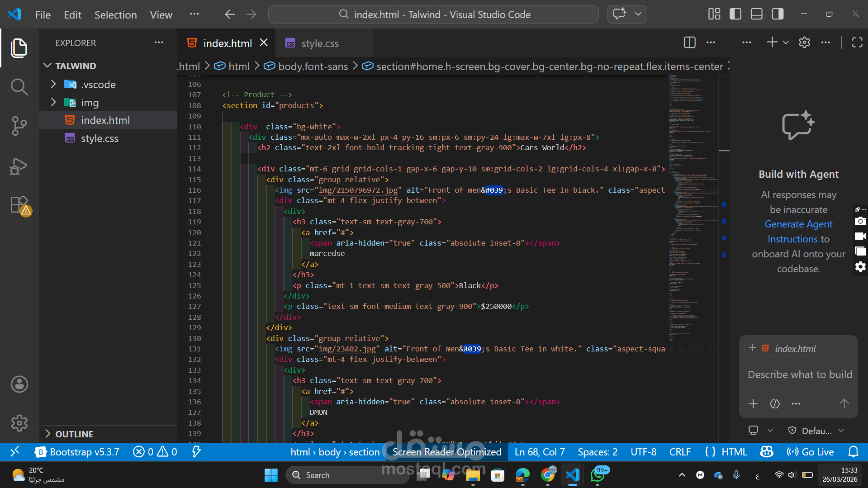Open the new chat plus dropdown arrow
868x488 pixels.
(786, 43)
